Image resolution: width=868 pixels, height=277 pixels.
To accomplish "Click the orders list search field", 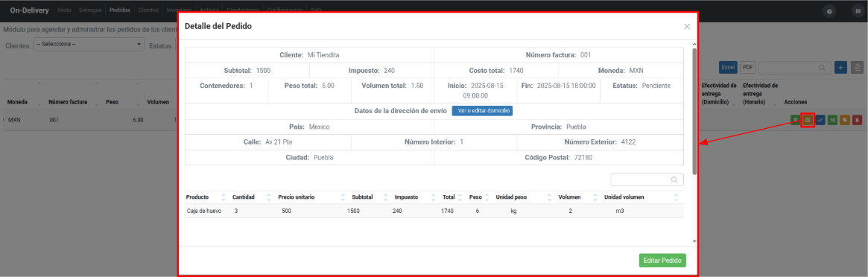I will pyautogui.click(x=794, y=67).
